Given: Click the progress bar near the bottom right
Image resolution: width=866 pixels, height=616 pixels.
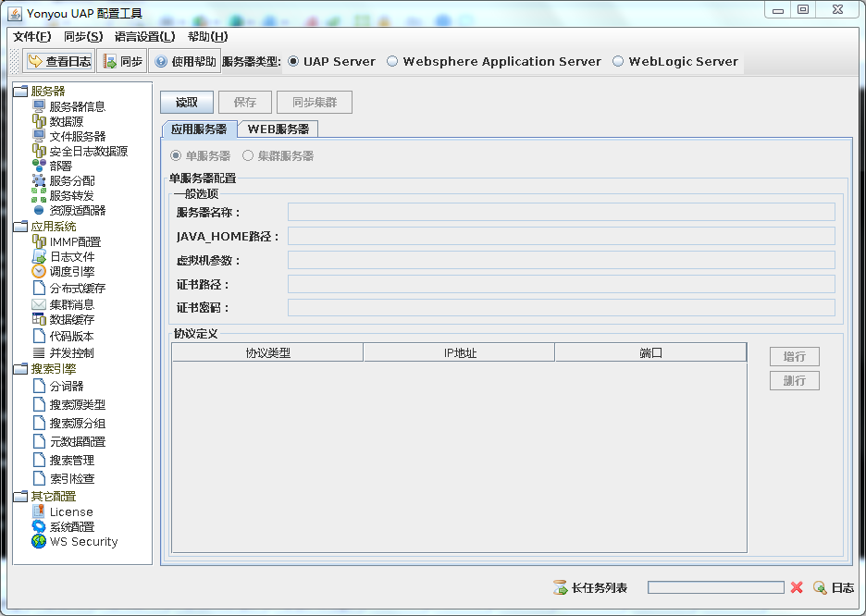Looking at the screenshot, I should (x=715, y=586).
